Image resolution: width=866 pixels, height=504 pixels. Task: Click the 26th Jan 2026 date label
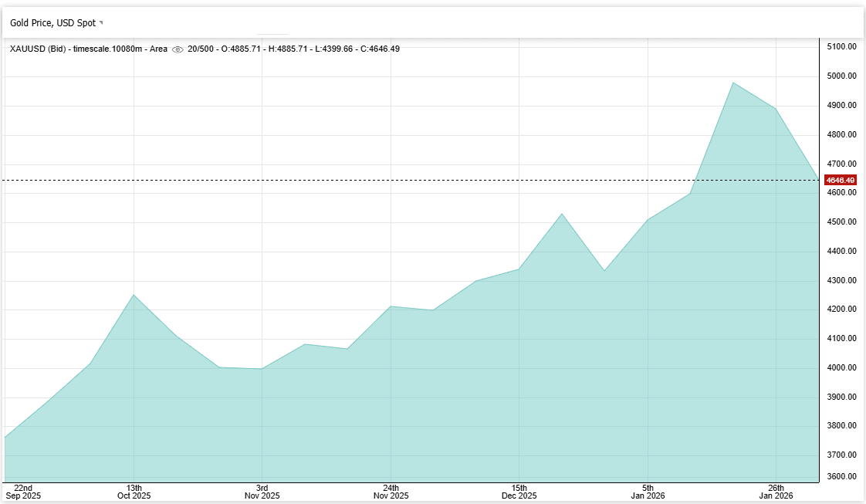pyautogui.click(x=776, y=492)
